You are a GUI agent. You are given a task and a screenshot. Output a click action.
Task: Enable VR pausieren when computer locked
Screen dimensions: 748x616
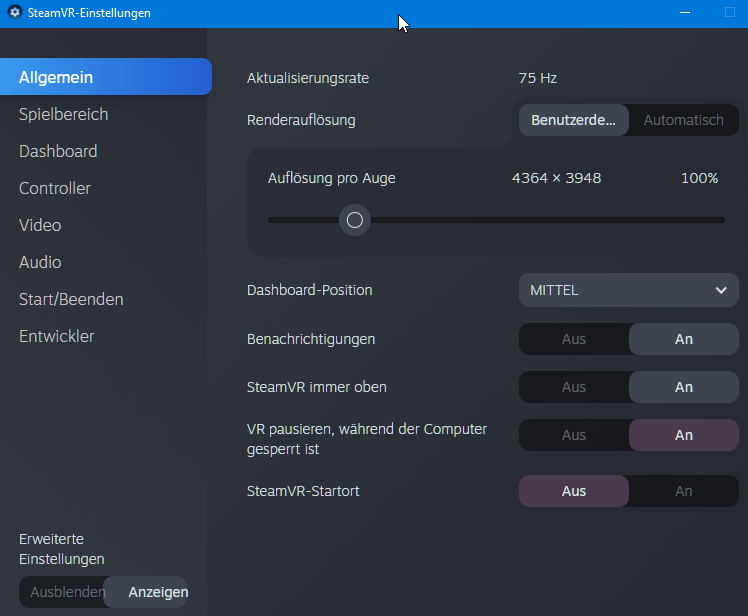[x=684, y=435]
